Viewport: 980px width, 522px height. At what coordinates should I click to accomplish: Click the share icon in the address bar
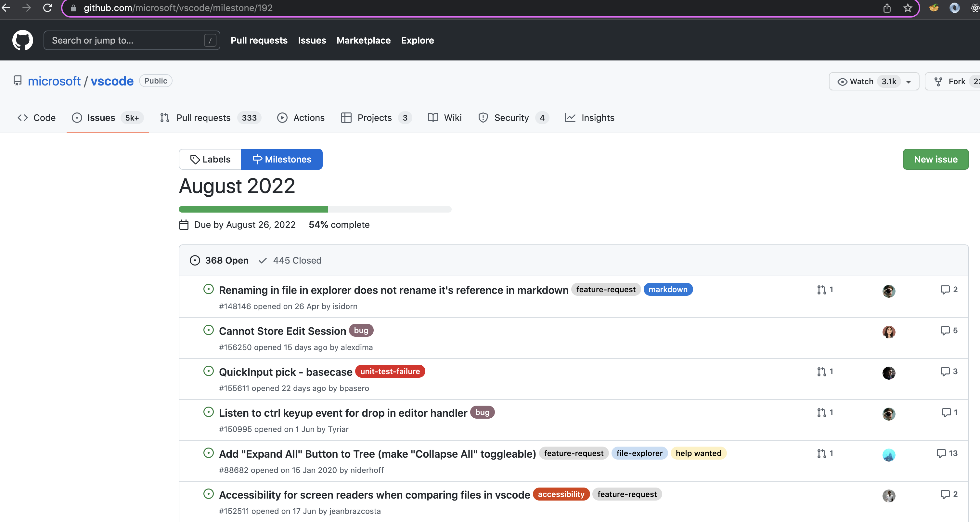coord(887,7)
